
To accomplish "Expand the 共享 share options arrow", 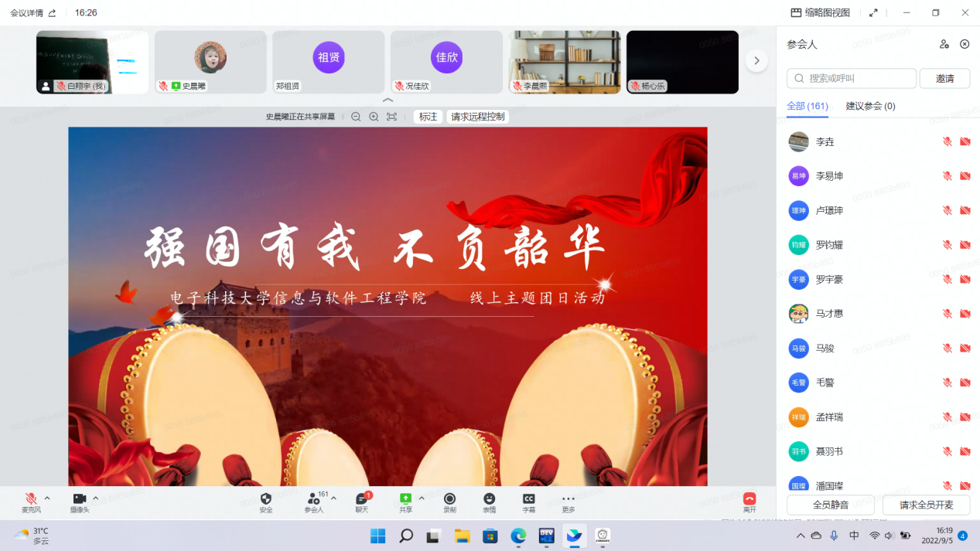I will [x=422, y=498].
